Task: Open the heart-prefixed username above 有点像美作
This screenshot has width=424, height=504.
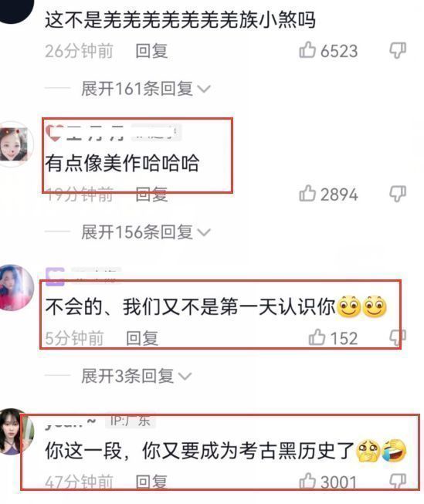Action: tap(114, 133)
